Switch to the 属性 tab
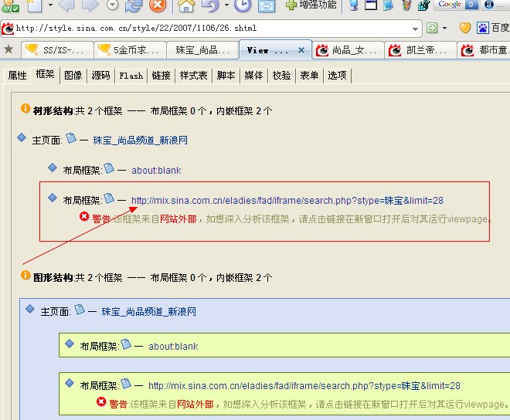This screenshot has height=420, width=510. (x=17, y=76)
